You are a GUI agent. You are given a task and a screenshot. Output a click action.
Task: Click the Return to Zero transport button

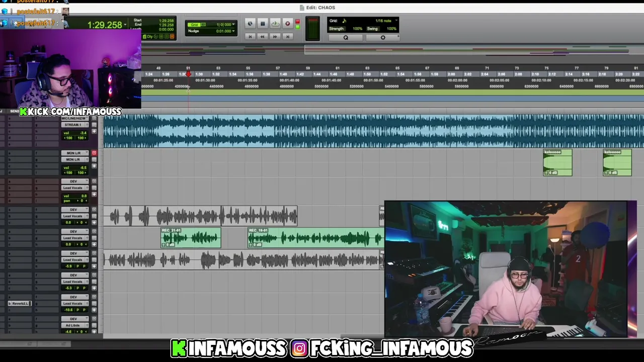[250, 36]
